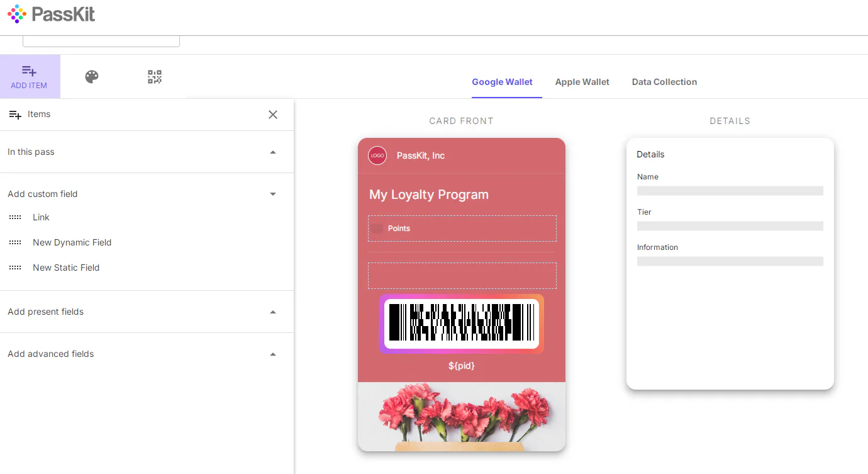Select the Points field on the card

coord(462,229)
